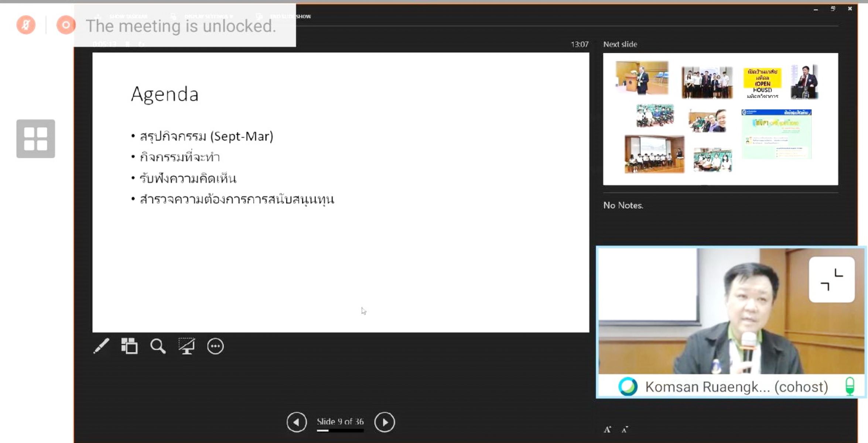The width and height of the screenshot is (868, 443).
Task: Increase the notes text size
Action: tap(608, 429)
